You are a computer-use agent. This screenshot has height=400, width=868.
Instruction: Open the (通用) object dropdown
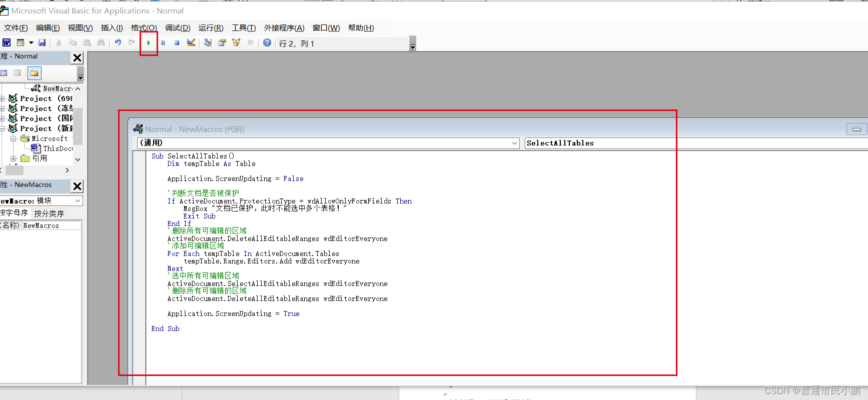click(514, 143)
